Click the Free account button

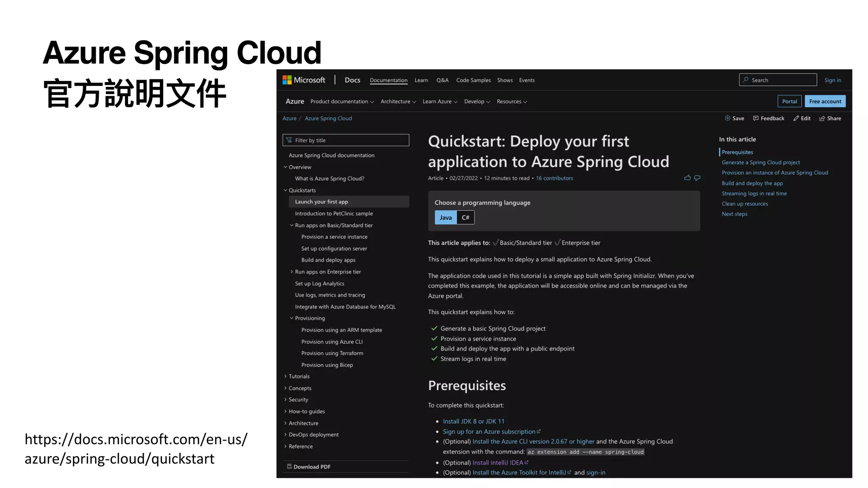click(825, 101)
